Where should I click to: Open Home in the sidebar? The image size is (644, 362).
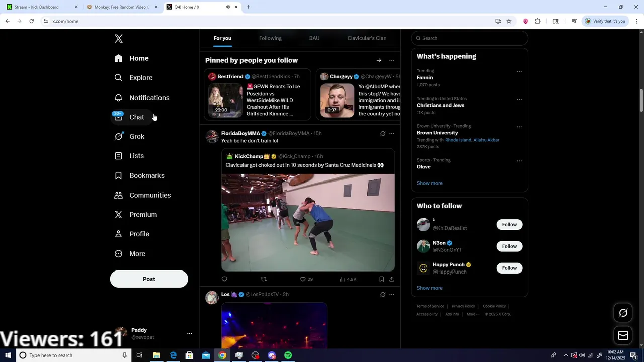(x=131, y=58)
